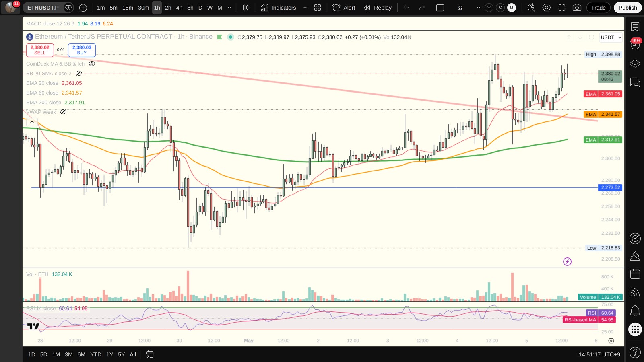This screenshot has height=362, width=644.
Task: Click the green market status dot
Action: click(x=231, y=37)
